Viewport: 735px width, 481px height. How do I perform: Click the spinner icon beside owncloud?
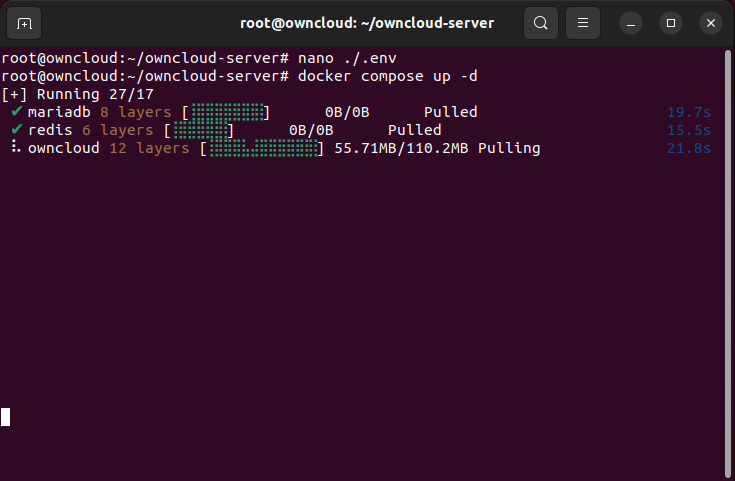16,147
